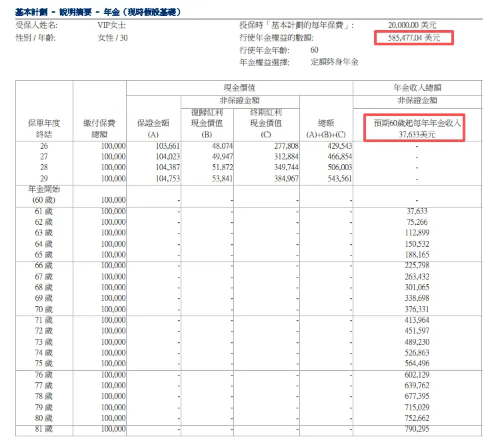Select annuity total 263,432

click(x=417, y=277)
